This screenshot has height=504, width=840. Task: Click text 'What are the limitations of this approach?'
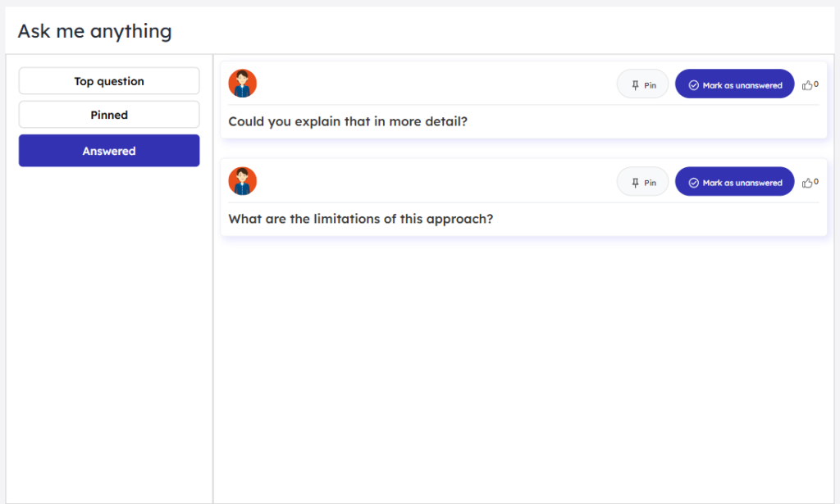[360, 220]
